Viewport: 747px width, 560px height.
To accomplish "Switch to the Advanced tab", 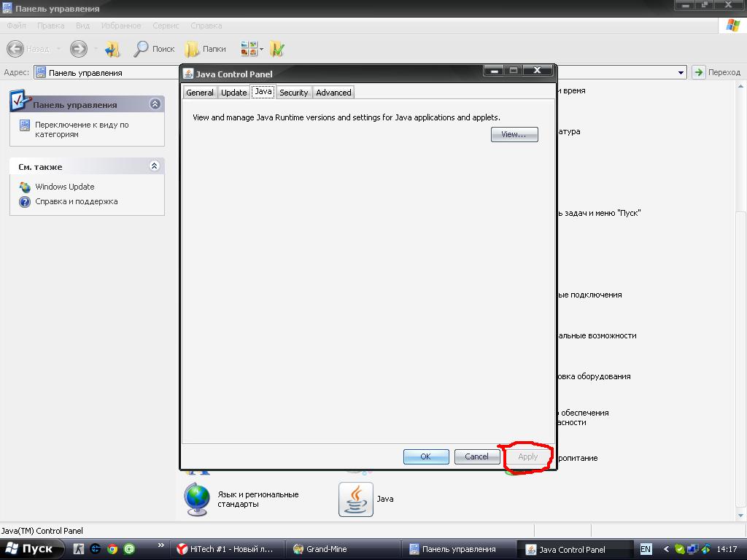I will click(x=333, y=93).
